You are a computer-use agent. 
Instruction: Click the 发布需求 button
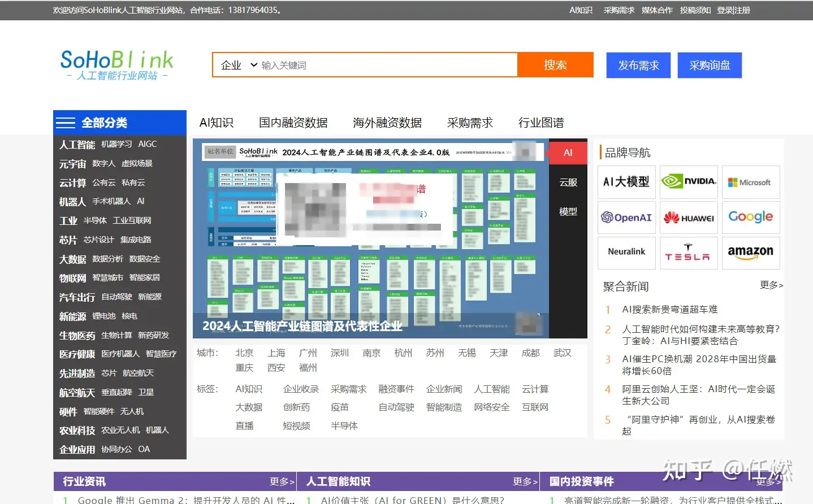(x=638, y=66)
